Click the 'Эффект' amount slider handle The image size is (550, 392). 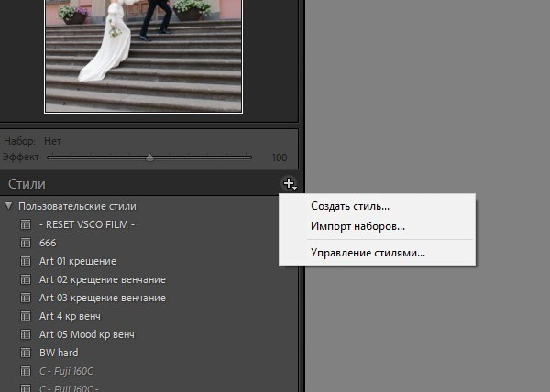point(149,158)
